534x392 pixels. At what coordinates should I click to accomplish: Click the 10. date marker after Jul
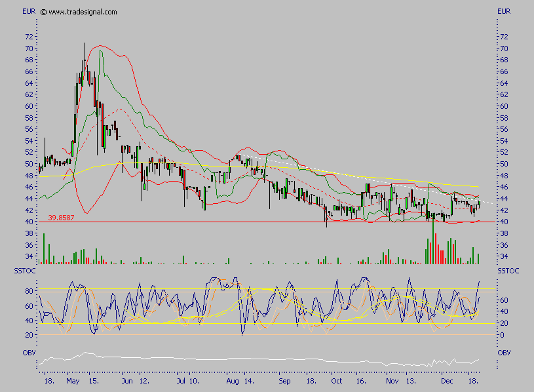(x=194, y=381)
